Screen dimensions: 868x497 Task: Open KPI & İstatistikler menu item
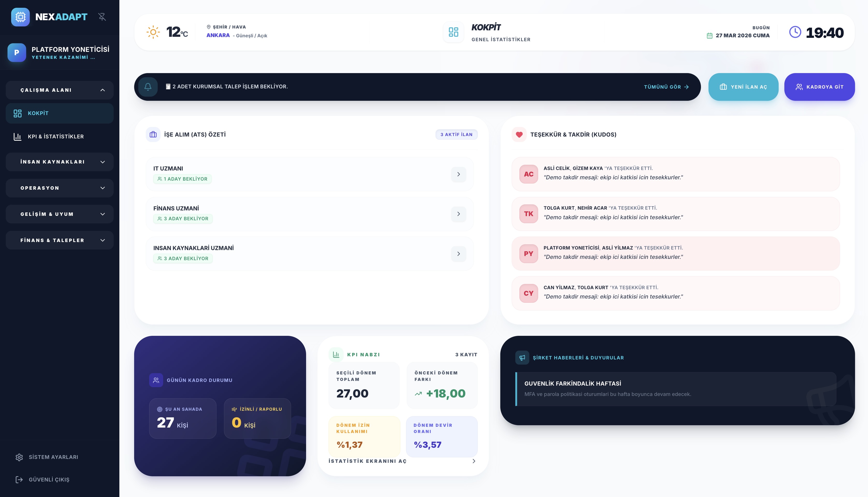click(x=56, y=137)
